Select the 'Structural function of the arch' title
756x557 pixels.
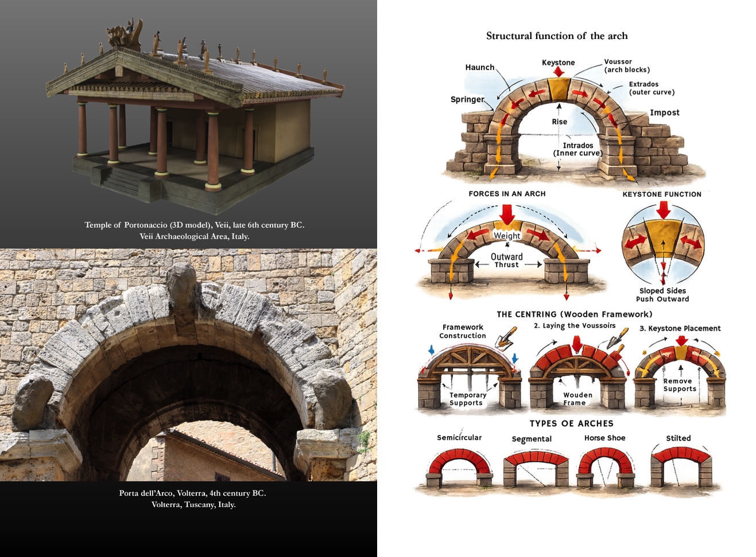557,36
